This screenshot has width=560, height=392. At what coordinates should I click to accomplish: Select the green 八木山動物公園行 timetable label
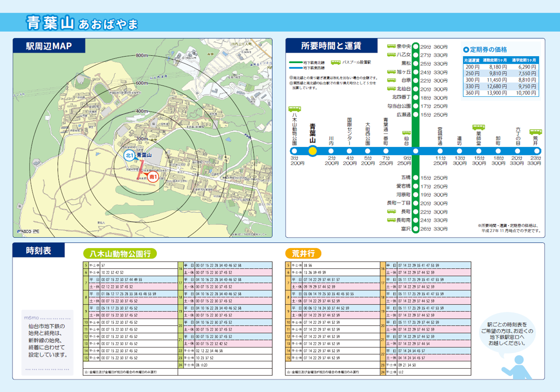120,254
